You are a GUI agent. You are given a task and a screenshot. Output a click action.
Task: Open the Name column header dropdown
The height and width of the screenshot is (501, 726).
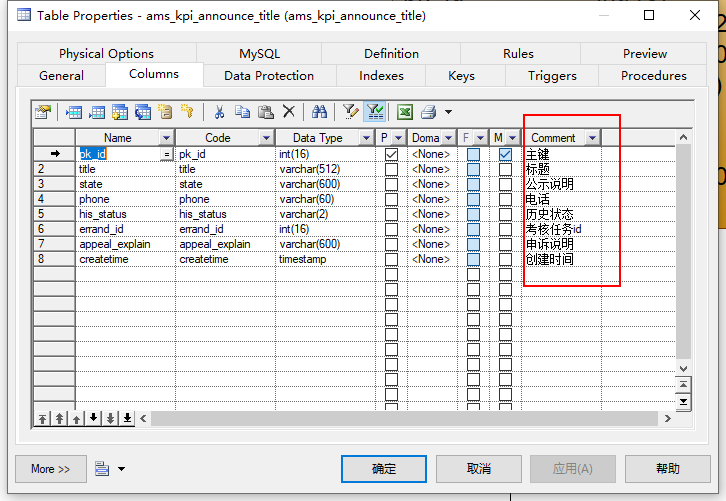point(166,138)
